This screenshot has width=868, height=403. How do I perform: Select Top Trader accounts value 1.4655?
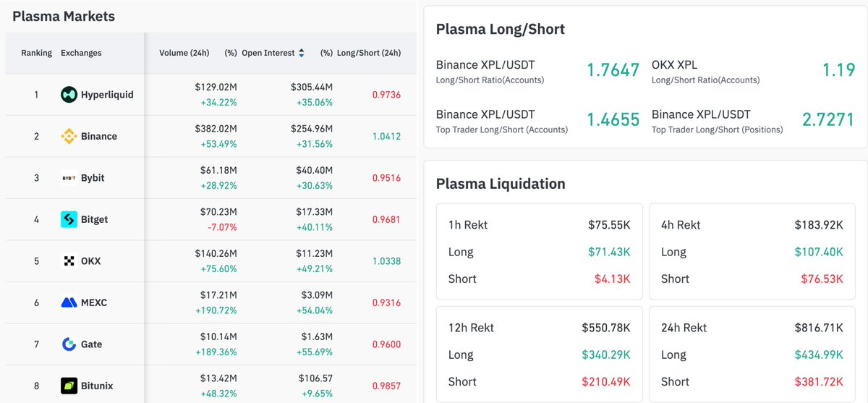click(613, 119)
